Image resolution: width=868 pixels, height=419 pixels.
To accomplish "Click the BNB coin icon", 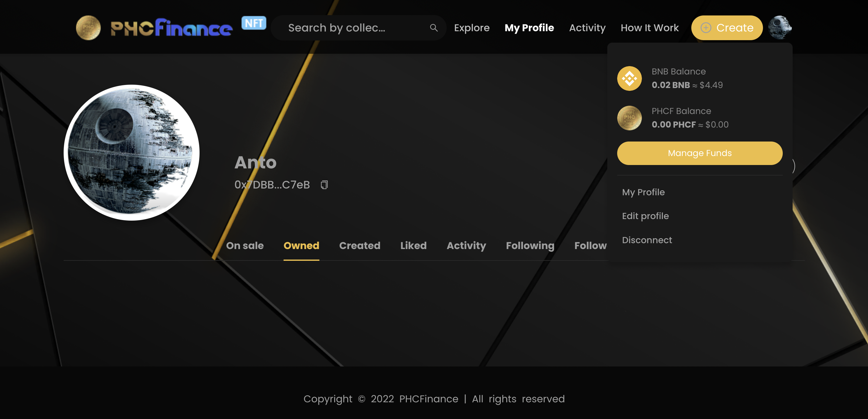I will [x=629, y=78].
